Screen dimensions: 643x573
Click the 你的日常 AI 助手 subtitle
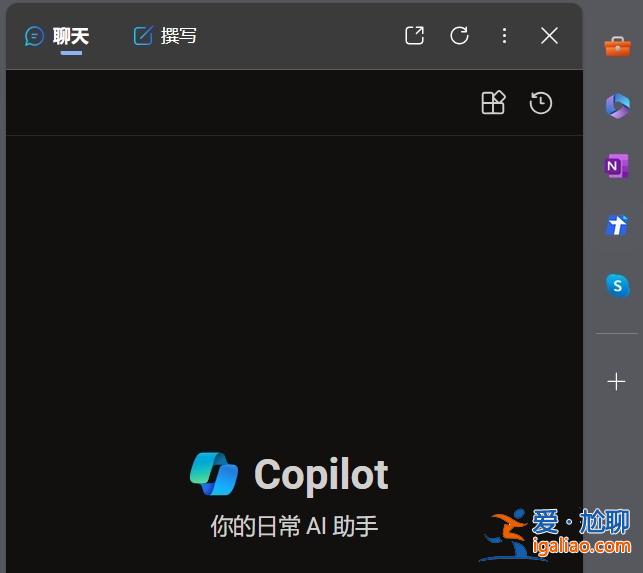tap(294, 526)
